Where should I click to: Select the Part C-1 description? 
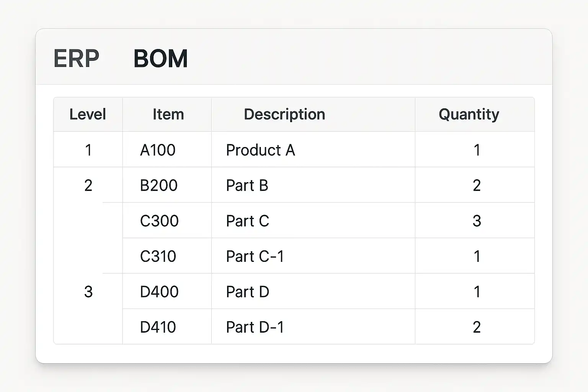(x=255, y=256)
